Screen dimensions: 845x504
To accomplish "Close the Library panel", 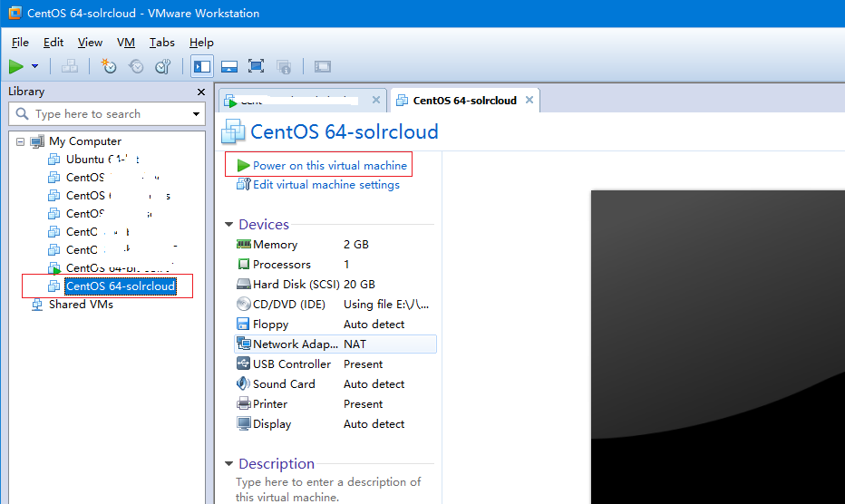I will pyautogui.click(x=201, y=92).
